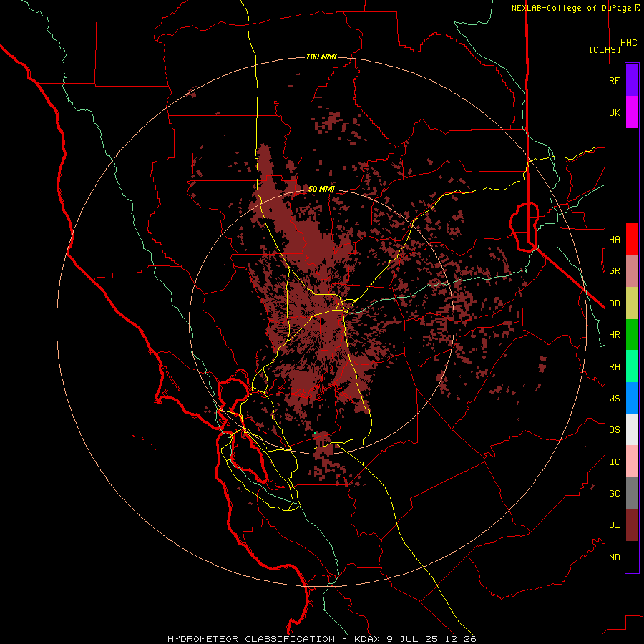The height and width of the screenshot is (644, 644).
Task: Click the HYDROMETEOR CLASSIFICATION title text
Action: tap(251, 639)
